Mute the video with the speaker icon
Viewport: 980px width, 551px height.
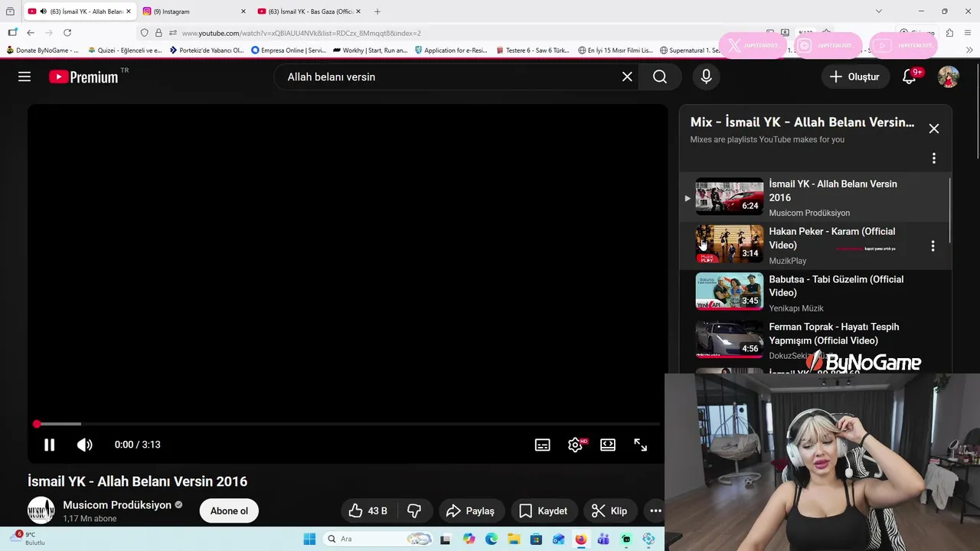point(84,445)
